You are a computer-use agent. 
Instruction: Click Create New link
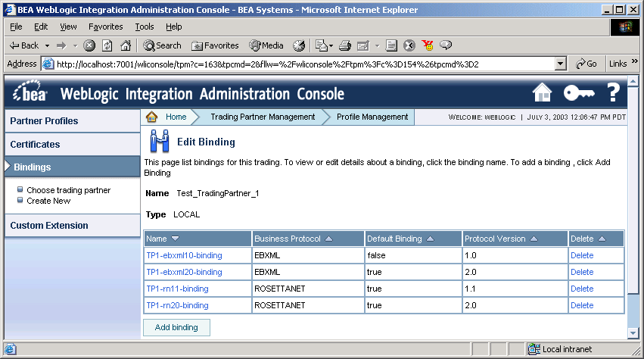48,201
